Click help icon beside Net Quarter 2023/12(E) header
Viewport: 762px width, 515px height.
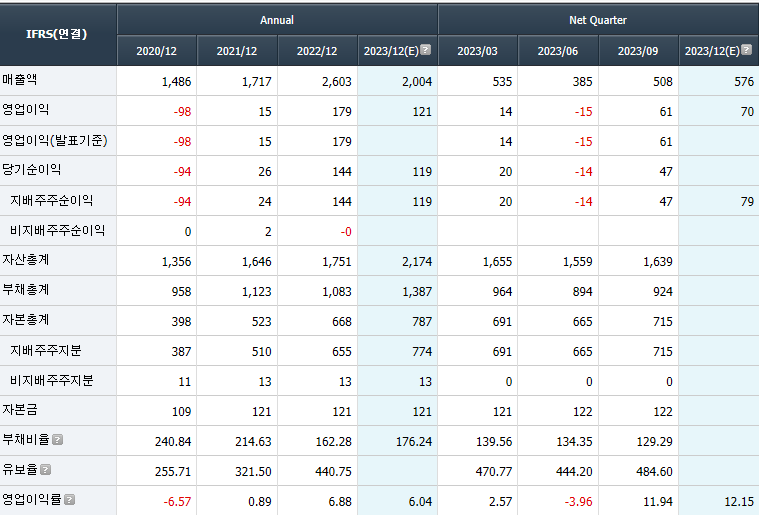(x=746, y=50)
